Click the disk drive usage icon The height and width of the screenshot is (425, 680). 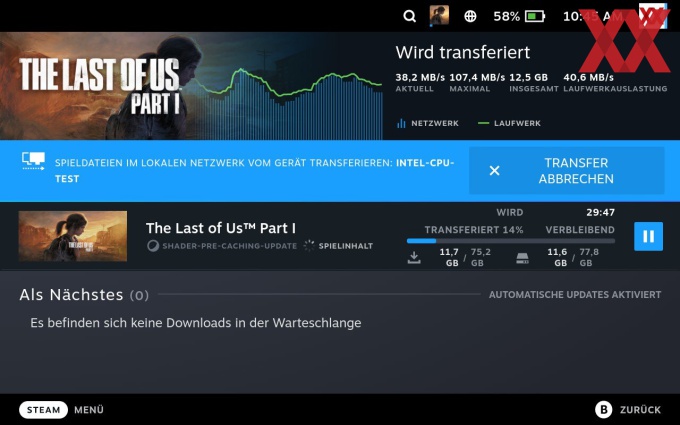[x=522, y=258]
